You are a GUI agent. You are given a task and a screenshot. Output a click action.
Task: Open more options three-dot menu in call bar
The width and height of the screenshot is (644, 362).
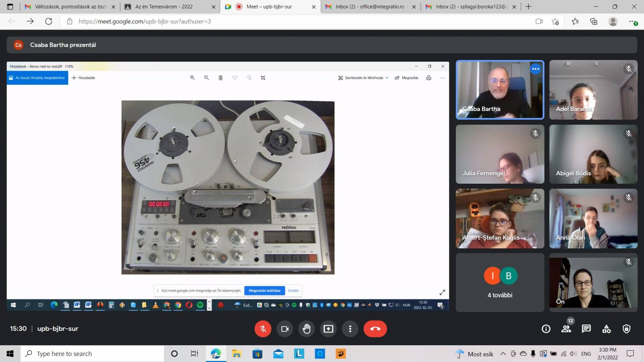pos(350,329)
